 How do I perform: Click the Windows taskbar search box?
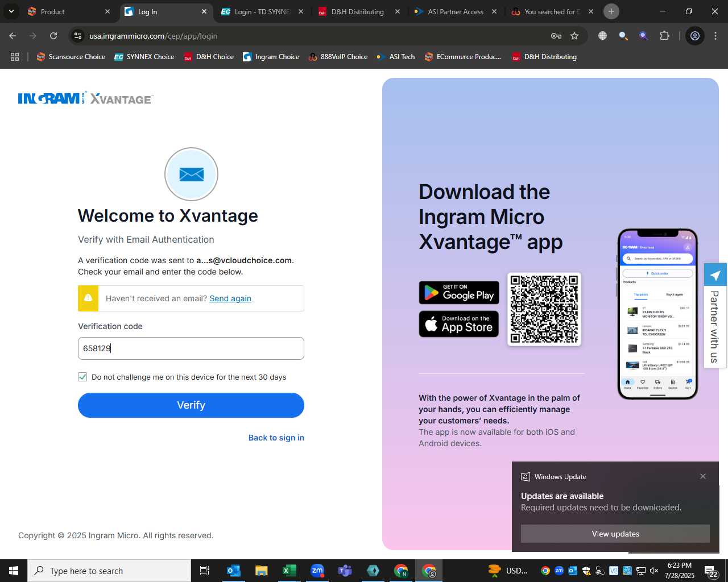(109, 571)
